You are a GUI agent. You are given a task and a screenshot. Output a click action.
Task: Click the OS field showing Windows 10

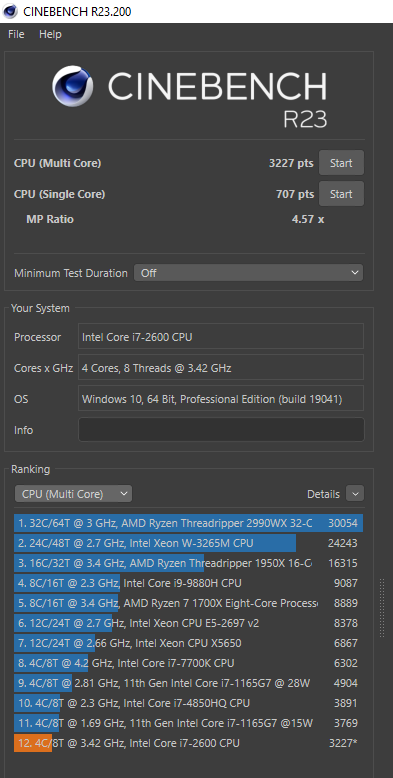[x=221, y=399]
